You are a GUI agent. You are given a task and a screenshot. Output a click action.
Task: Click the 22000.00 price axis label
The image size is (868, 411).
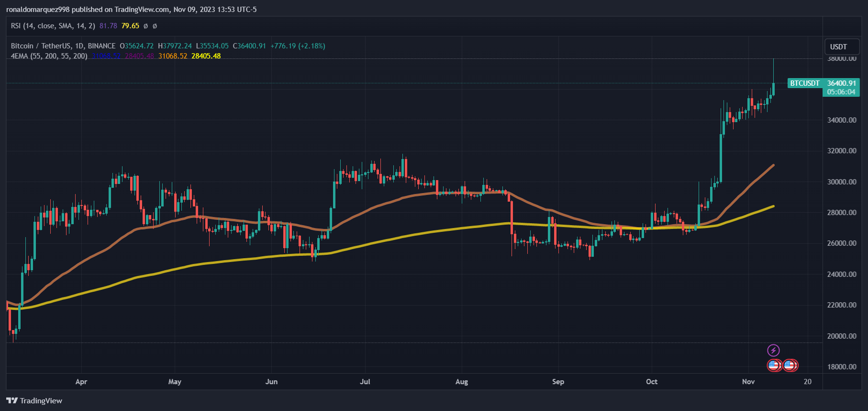coord(842,305)
